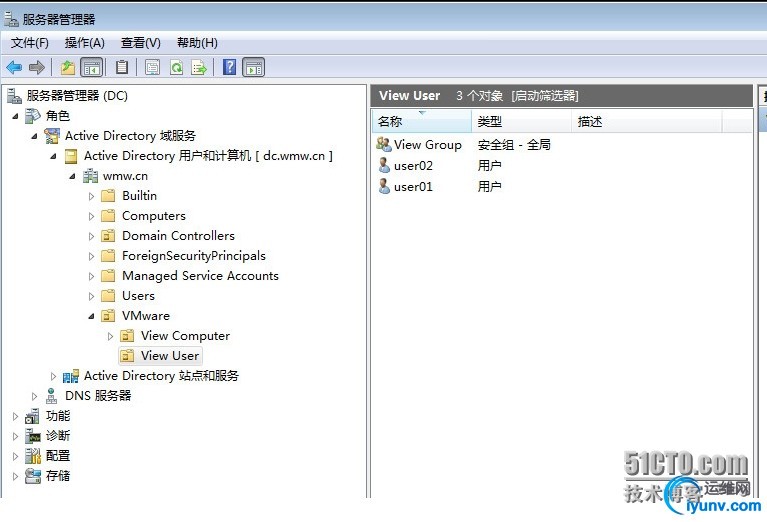Select Active Directory 用户和计算机 [dc.wmw.cn]
This screenshot has width=767, height=522.
tap(208, 156)
